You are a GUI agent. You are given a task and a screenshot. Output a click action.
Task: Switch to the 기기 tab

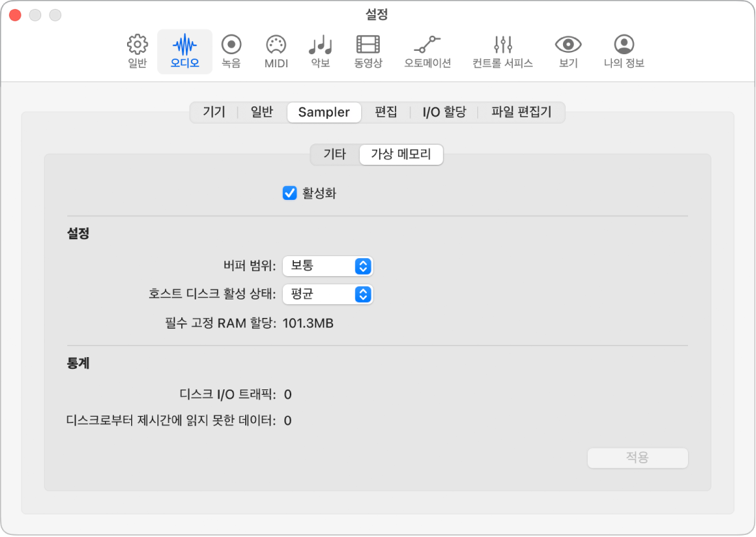coord(214,113)
